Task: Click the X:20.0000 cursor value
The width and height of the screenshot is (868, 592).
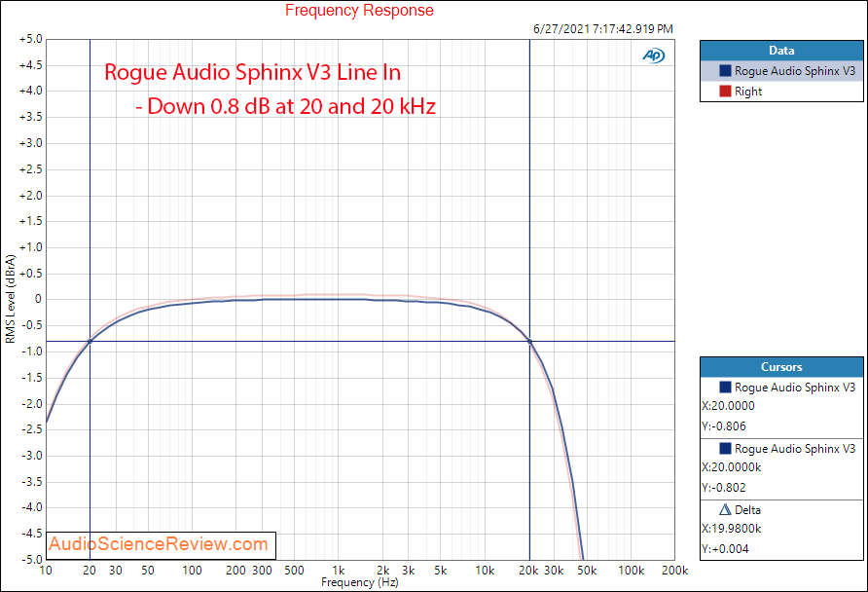Action: (x=729, y=406)
